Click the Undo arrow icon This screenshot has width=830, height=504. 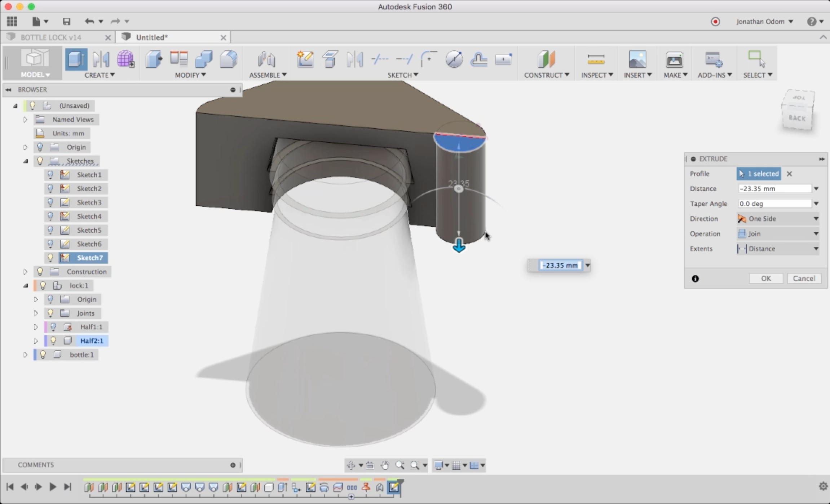pyautogui.click(x=89, y=21)
